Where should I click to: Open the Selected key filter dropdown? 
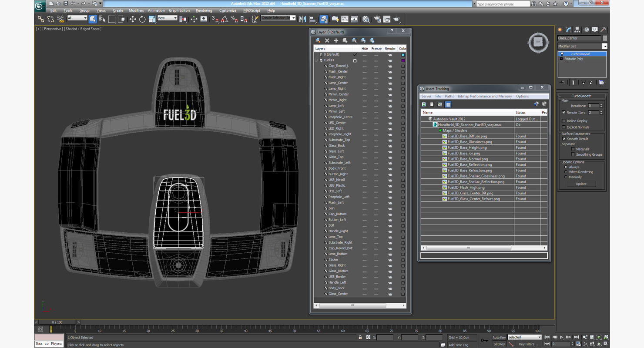[524, 337]
